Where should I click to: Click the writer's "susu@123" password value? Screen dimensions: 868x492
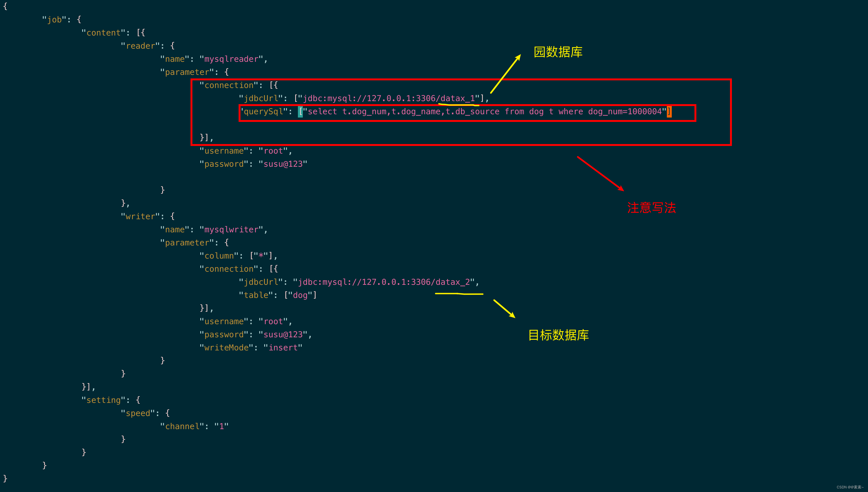283,335
